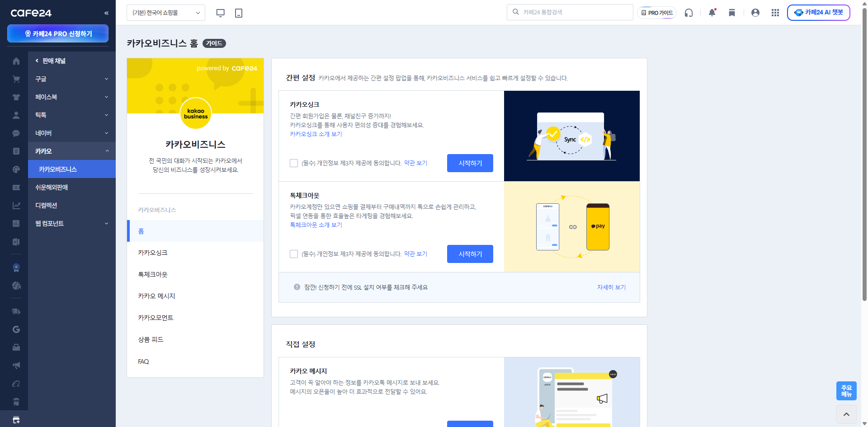The height and width of the screenshot is (427, 868).
Task: Click 시작하기 button for 톡체크아웃
Action: click(x=470, y=254)
